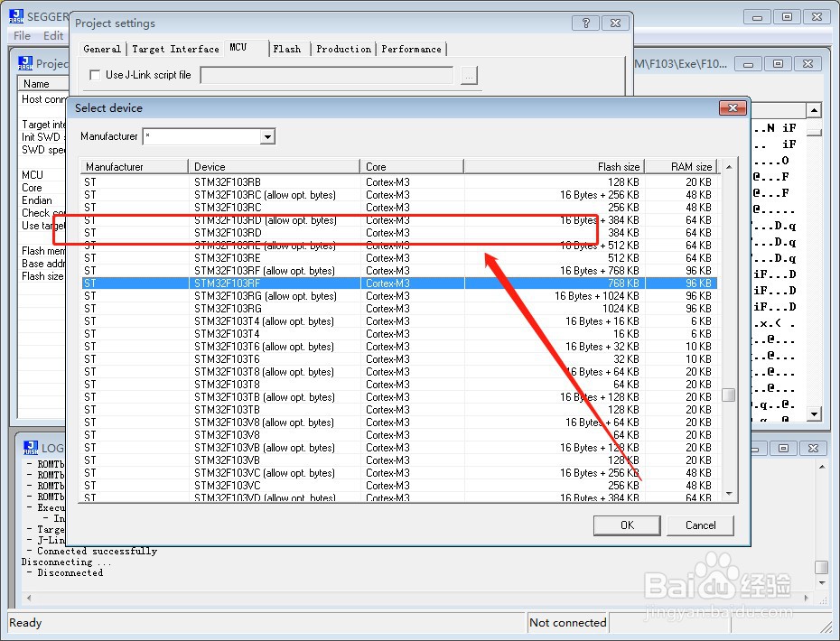Sort by the RAM size column header

point(680,166)
